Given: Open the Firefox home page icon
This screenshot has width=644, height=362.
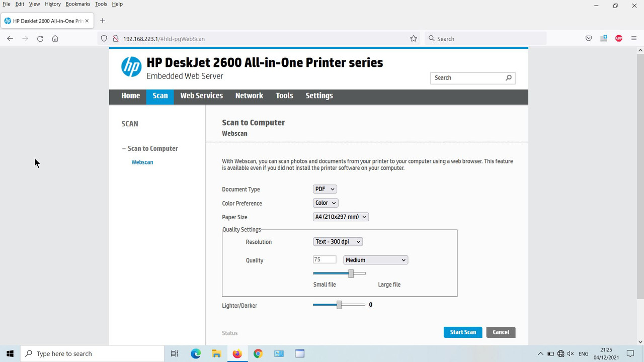Looking at the screenshot, I should click(x=55, y=39).
